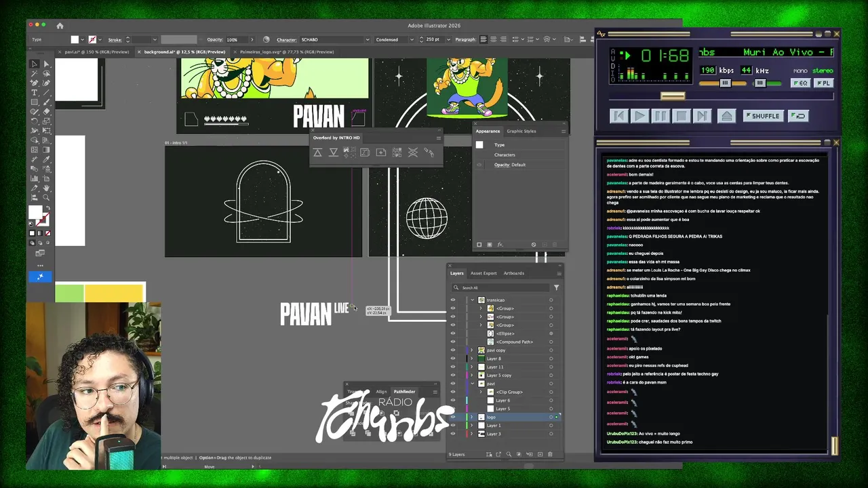The image size is (868, 488).
Task: Open the Fill color dropdown arrow
Action: click(83, 39)
